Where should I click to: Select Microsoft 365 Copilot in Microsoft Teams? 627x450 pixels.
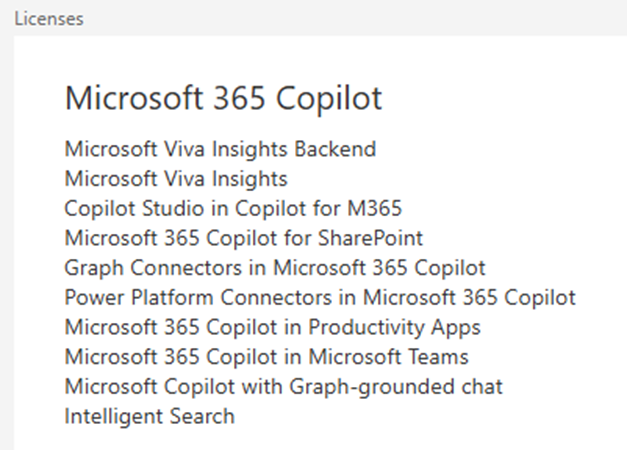266,356
